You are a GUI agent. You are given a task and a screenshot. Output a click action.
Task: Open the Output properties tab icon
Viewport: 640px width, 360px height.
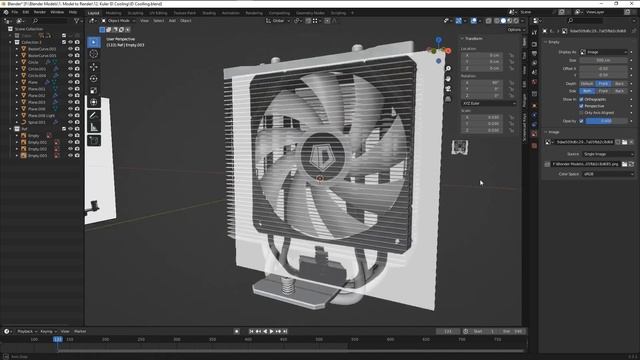click(534, 53)
